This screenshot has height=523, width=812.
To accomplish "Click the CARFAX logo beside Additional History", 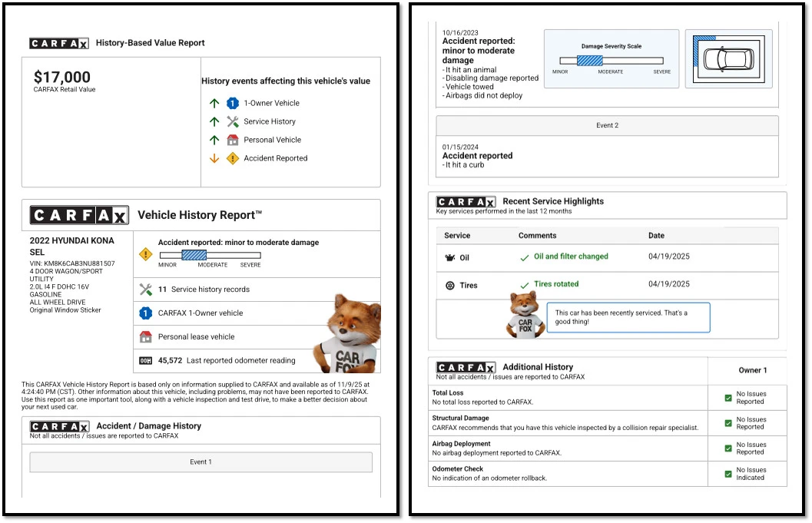I will coord(466,368).
